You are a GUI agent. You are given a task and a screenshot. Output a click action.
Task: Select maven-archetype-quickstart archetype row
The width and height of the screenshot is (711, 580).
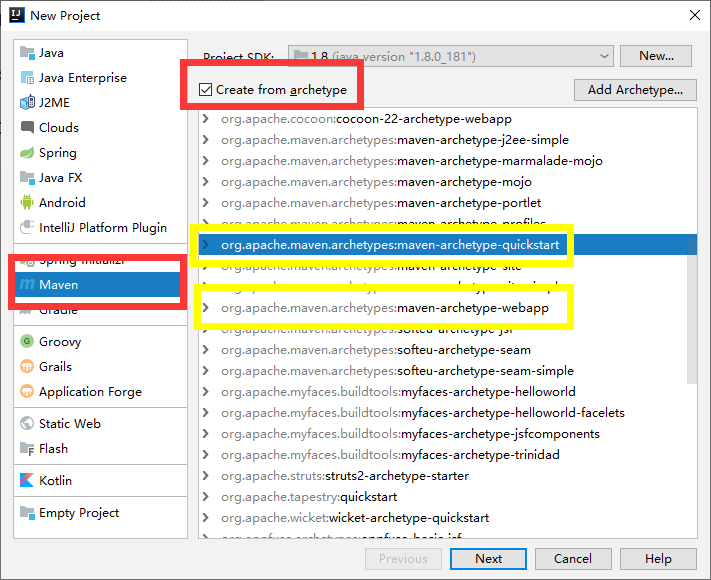[448, 245]
